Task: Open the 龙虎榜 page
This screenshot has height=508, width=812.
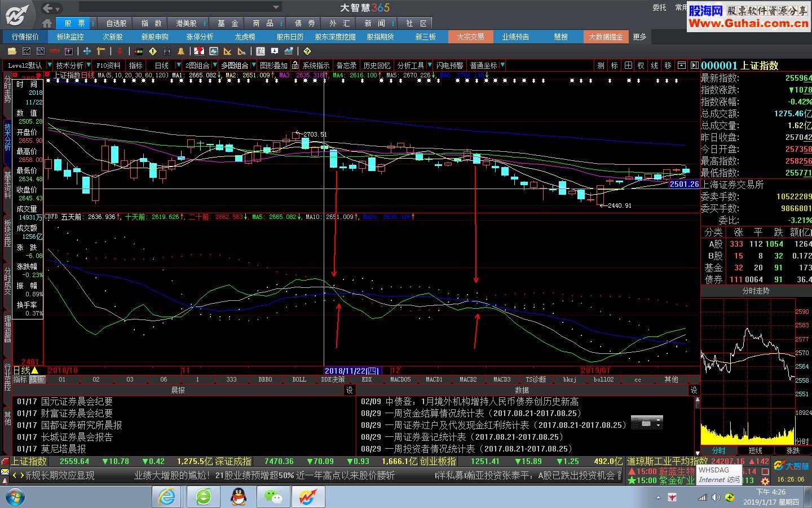Action: pyautogui.click(x=245, y=37)
